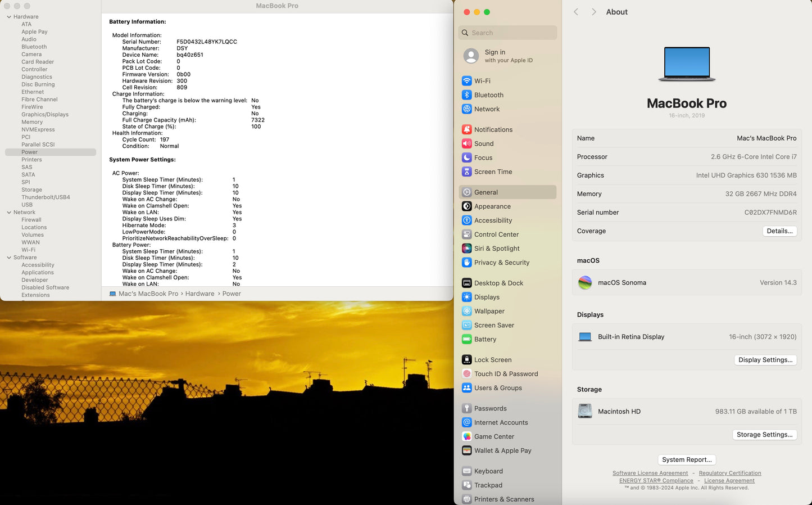The height and width of the screenshot is (505, 812).
Task: Open Touch ID & Password fingerprint icon
Action: tap(466, 374)
